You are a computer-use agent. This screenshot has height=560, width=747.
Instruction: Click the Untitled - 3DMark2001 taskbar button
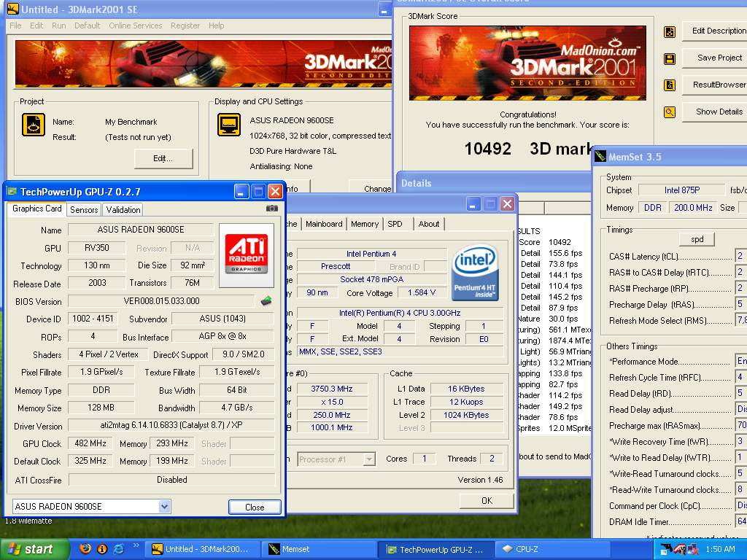201,549
